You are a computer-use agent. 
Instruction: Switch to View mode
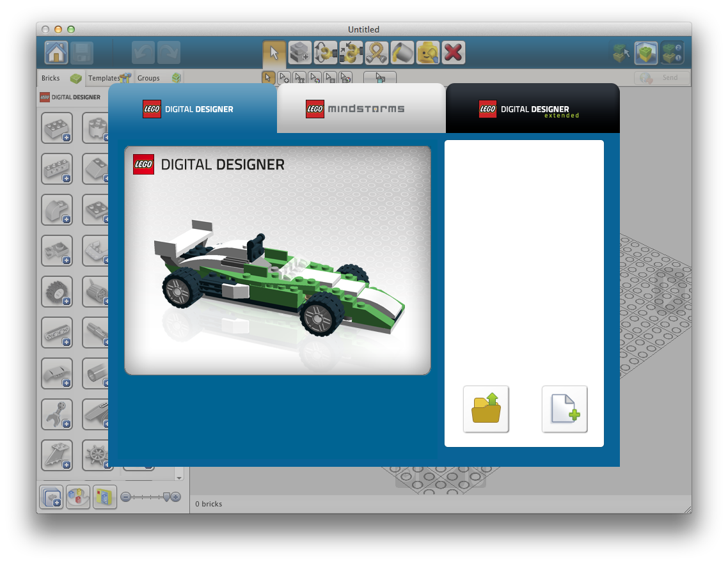(646, 52)
